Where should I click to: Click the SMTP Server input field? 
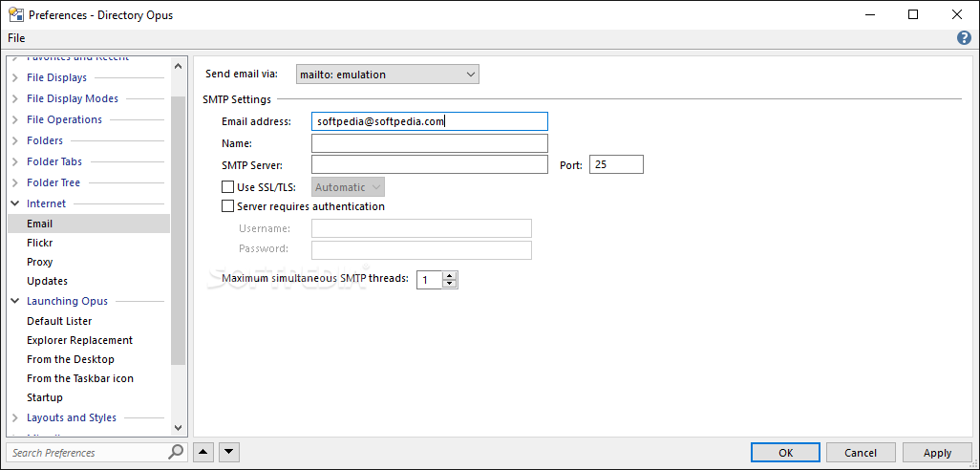(430, 164)
